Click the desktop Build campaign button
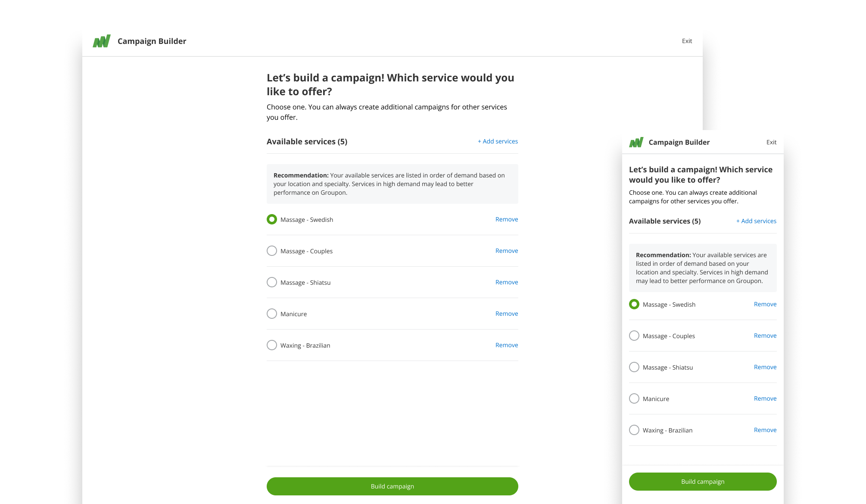The width and height of the screenshot is (866, 504). (x=393, y=486)
